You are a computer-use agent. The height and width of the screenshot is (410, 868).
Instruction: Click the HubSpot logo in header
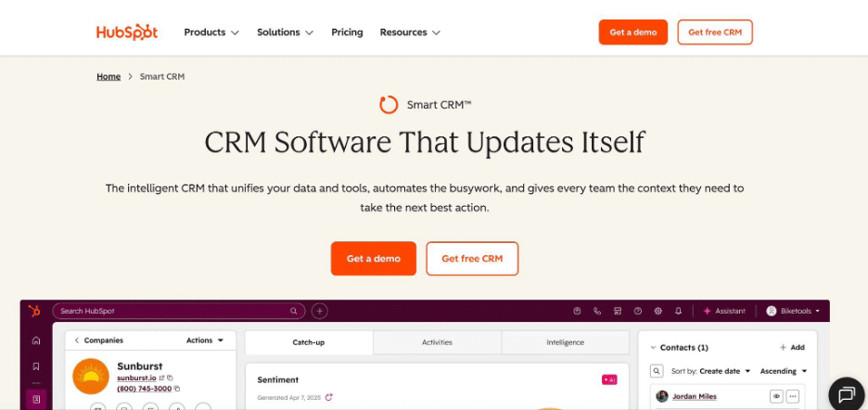click(127, 32)
